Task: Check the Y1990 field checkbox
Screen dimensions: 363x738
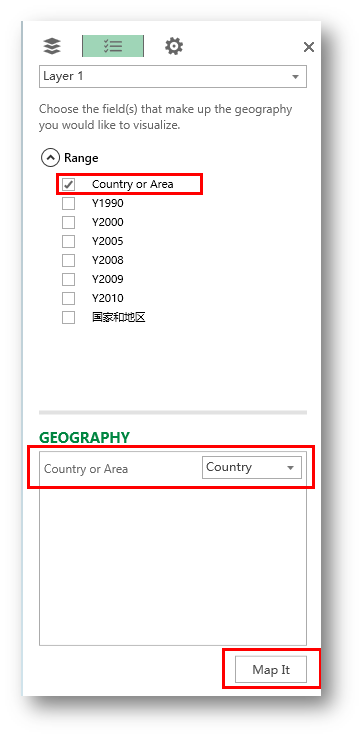Action: (x=69, y=203)
